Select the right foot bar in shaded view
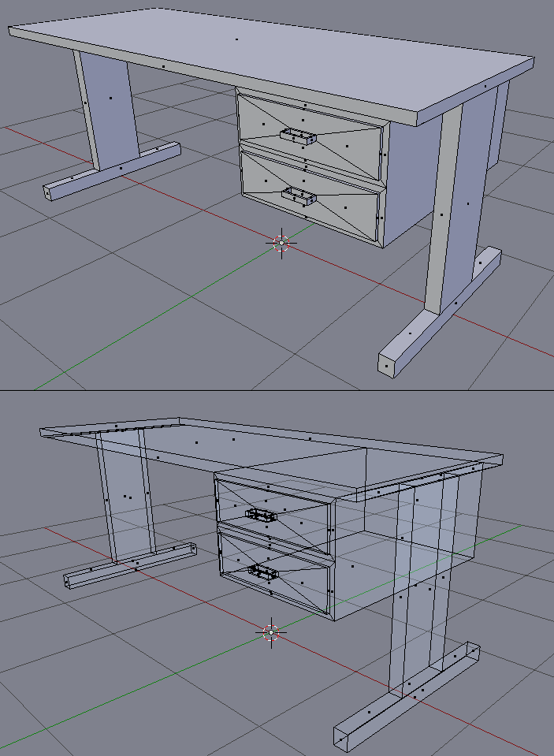Viewport: 554px width, 756px height. 440,312
